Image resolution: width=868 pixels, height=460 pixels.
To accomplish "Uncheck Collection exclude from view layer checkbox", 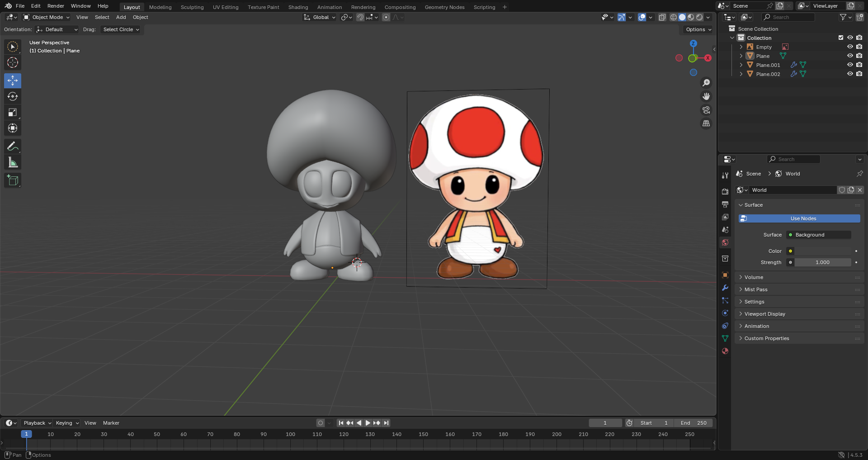I will coord(841,38).
